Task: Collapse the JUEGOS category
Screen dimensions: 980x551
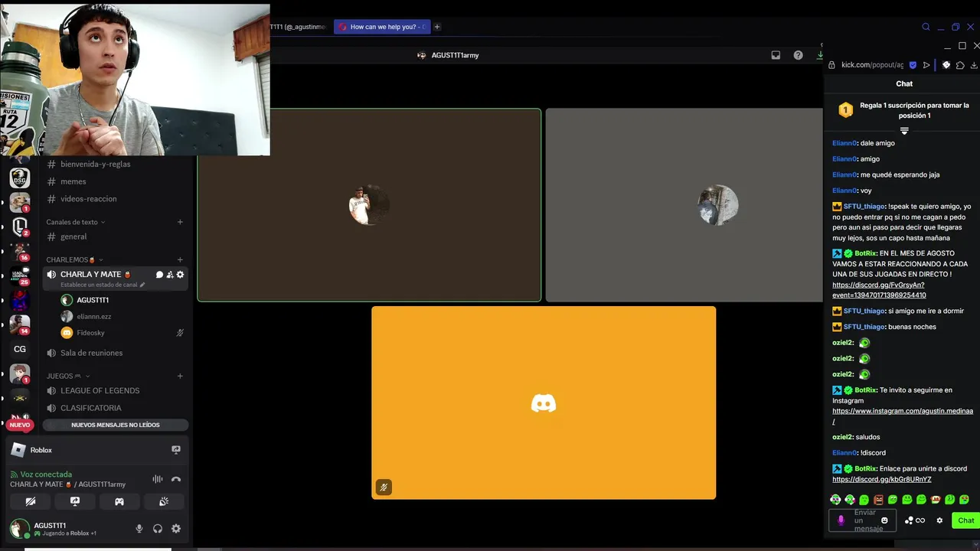Action: 68,376
